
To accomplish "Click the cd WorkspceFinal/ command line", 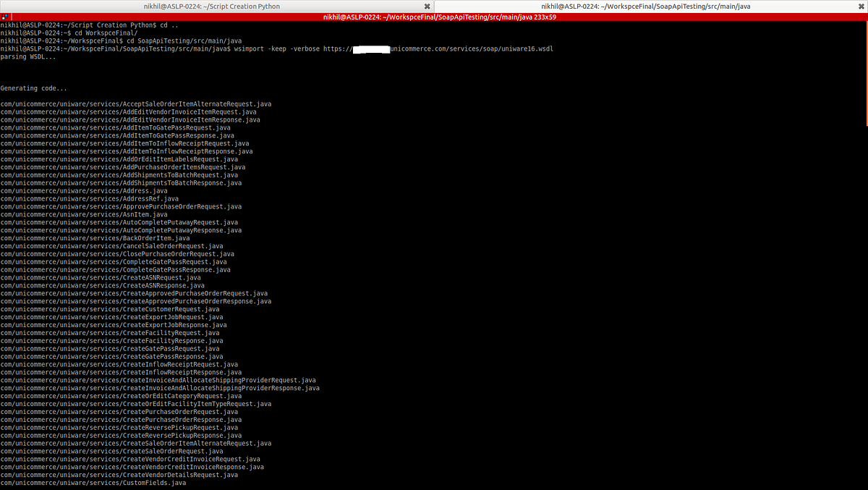I will (80, 33).
